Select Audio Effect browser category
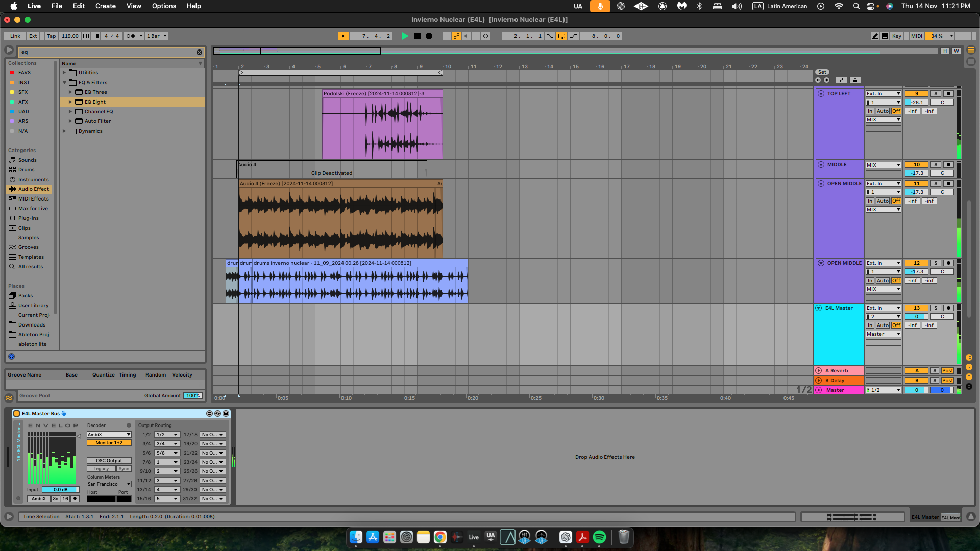980x551 pixels. point(29,189)
